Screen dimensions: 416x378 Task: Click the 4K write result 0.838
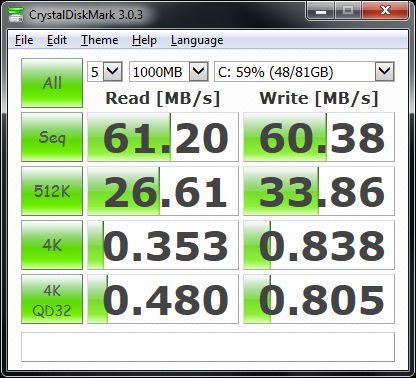pyautogui.click(x=319, y=245)
